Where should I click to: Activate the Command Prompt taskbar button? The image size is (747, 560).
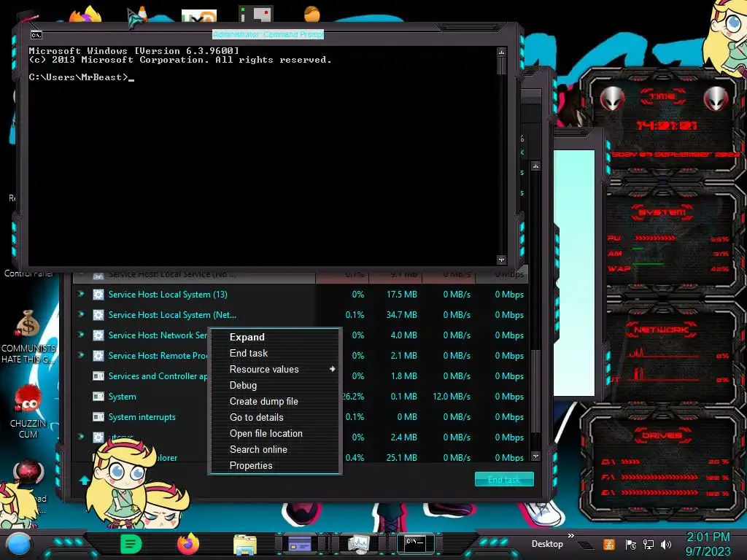415,543
